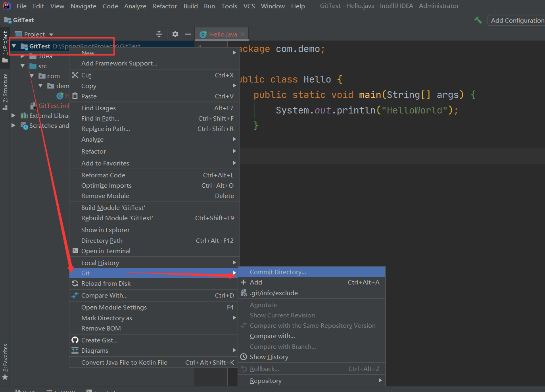The image size is (545, 392).
Task: Choose Show in Explorer
Action: point(155,230)
